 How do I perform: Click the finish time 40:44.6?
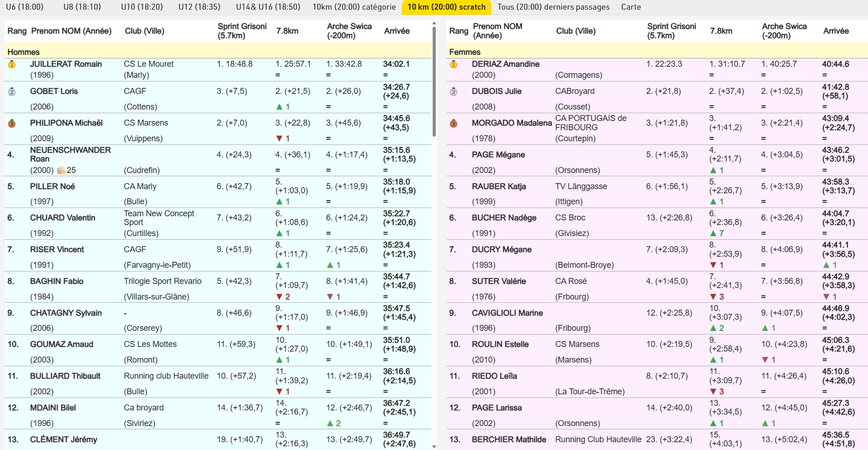tap(836, 64)
